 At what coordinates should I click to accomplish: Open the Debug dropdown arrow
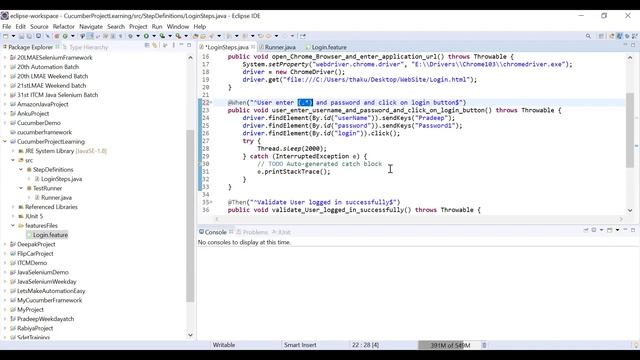click(138, 36)
